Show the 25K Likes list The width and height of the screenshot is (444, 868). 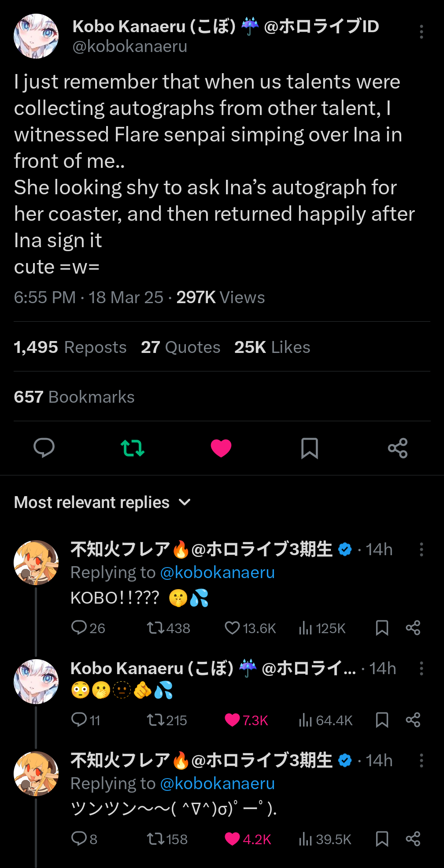tap(272, 347)
